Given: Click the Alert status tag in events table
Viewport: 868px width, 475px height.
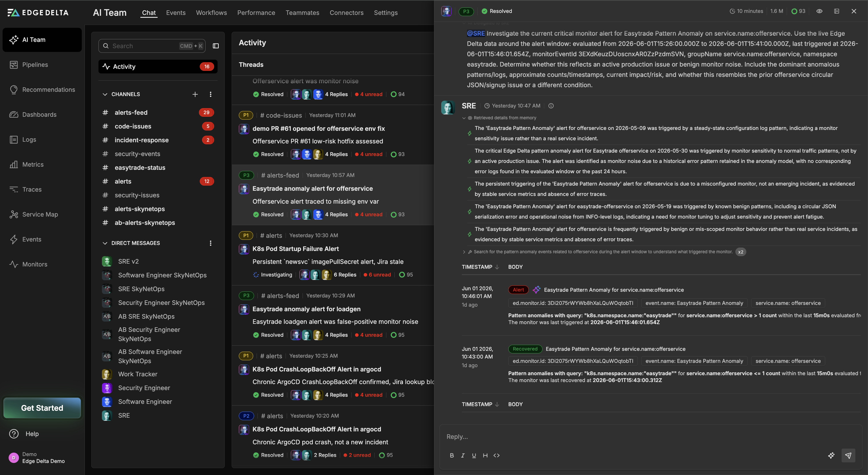Looking at the screenshot, I should pos(518,290).
